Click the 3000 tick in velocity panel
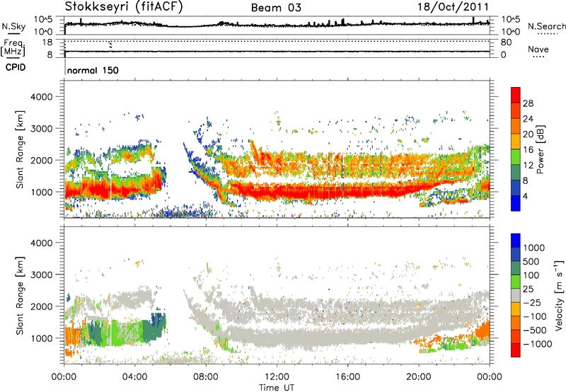Viewport: 566px width, 392px height. (x=41, y=275)
